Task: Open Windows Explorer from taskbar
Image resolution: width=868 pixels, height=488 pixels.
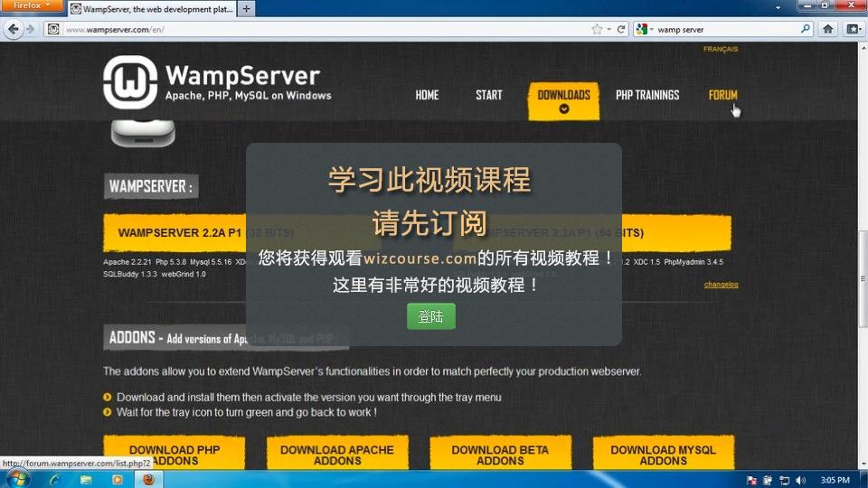Action: click(x=86, y=480)
